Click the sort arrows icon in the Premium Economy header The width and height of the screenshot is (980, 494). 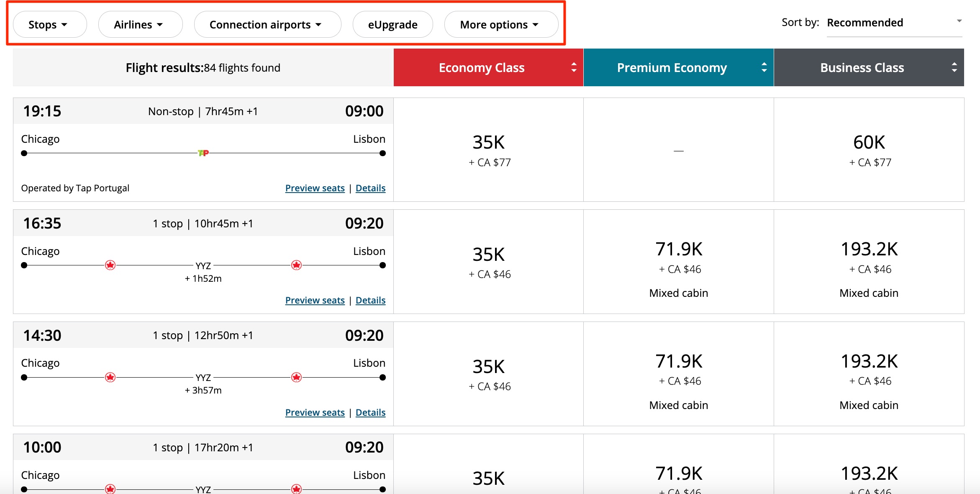pos(764,67)
